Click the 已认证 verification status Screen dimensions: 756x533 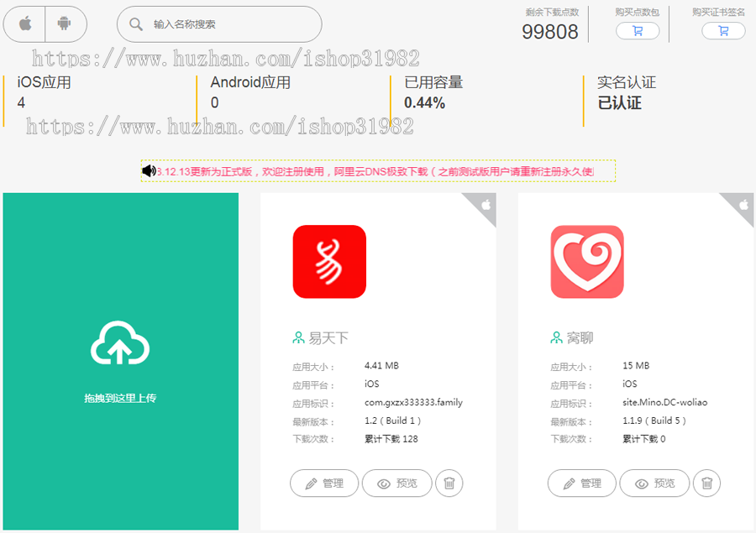[619, 103]
